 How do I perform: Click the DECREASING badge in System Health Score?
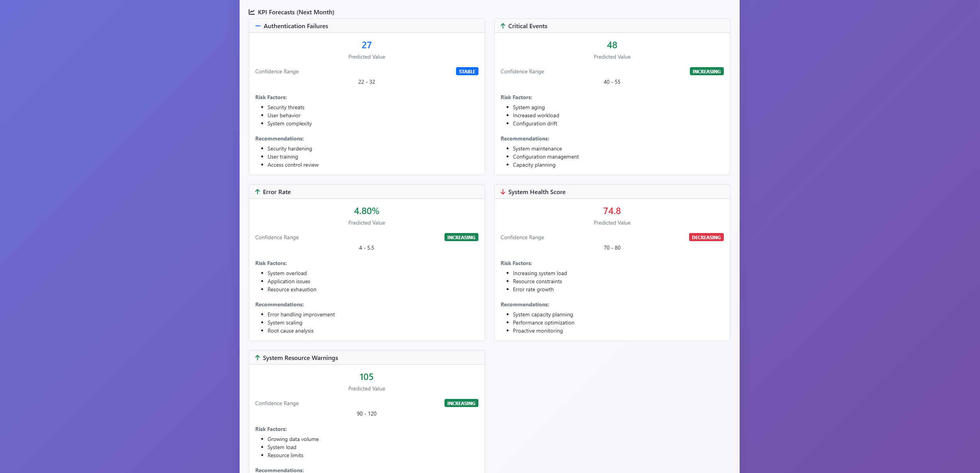[x=706, y=237]
